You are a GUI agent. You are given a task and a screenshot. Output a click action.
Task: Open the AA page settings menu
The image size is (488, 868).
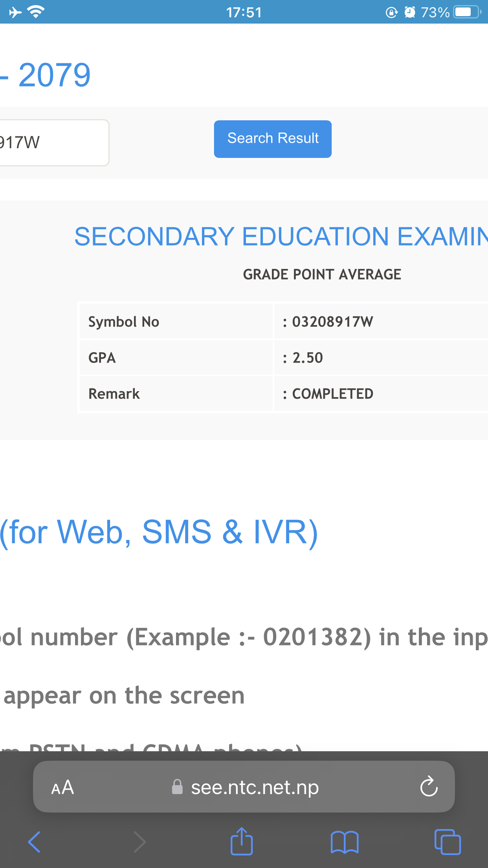pyautogui.click(x=63, y=787)
